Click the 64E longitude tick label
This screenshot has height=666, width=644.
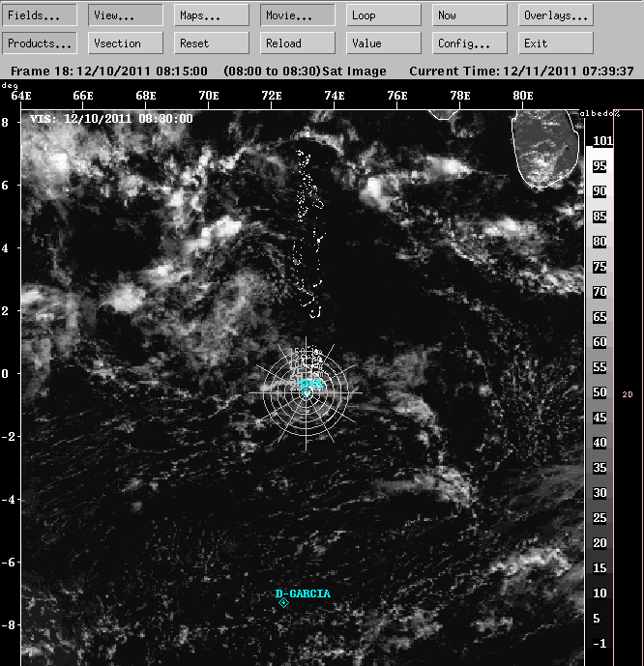point(21,96)
